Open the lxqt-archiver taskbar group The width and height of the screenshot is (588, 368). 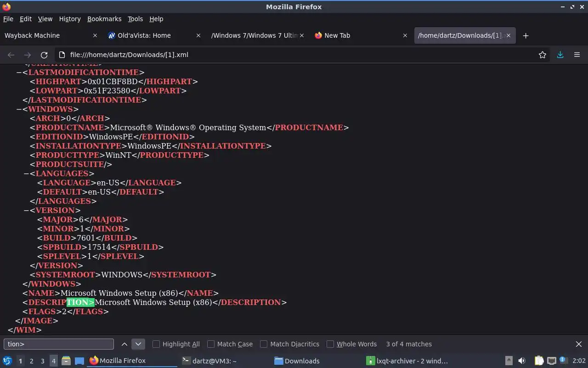[408, 361]
